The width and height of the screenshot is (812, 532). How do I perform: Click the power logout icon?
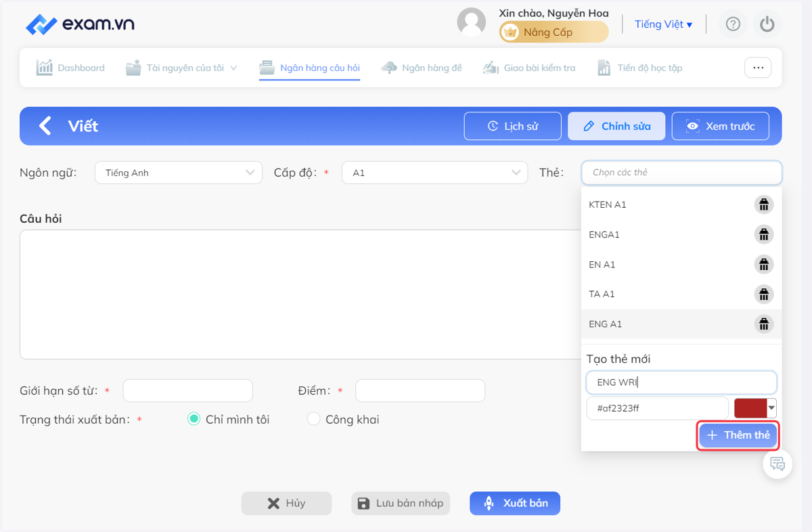pyautogui.click(x=767, y=24)
